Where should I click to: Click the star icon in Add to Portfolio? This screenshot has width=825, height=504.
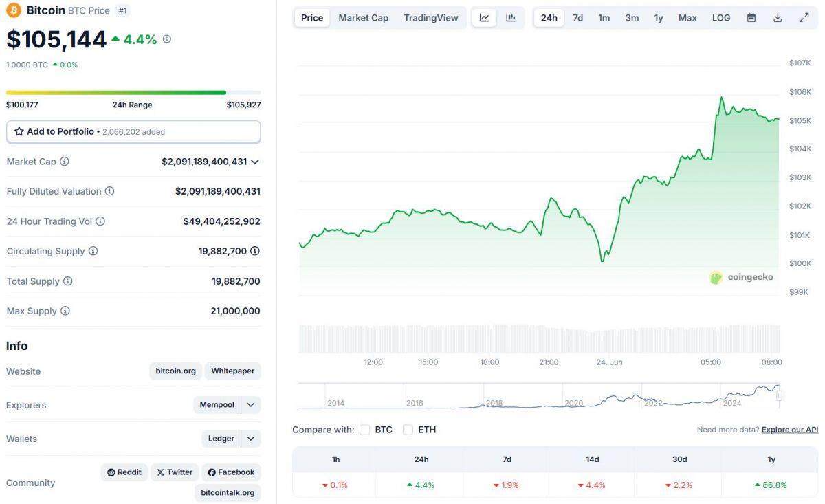click(19, 131)
